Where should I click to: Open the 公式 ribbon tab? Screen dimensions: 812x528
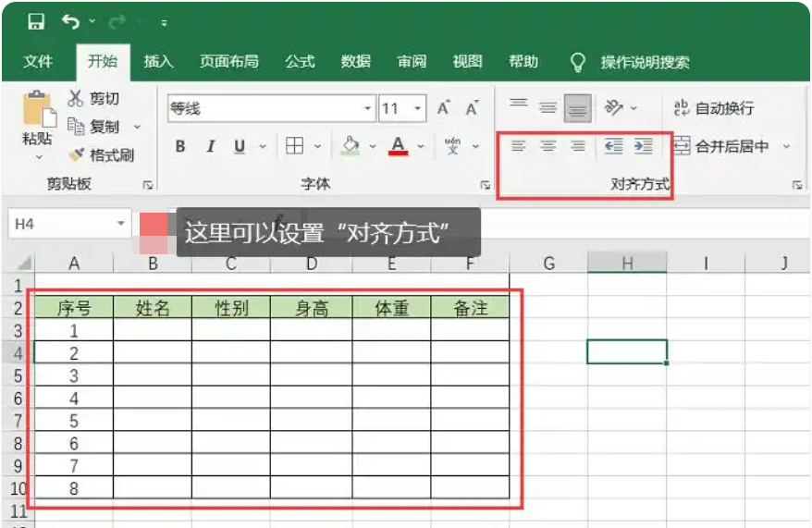coord(300,62)
